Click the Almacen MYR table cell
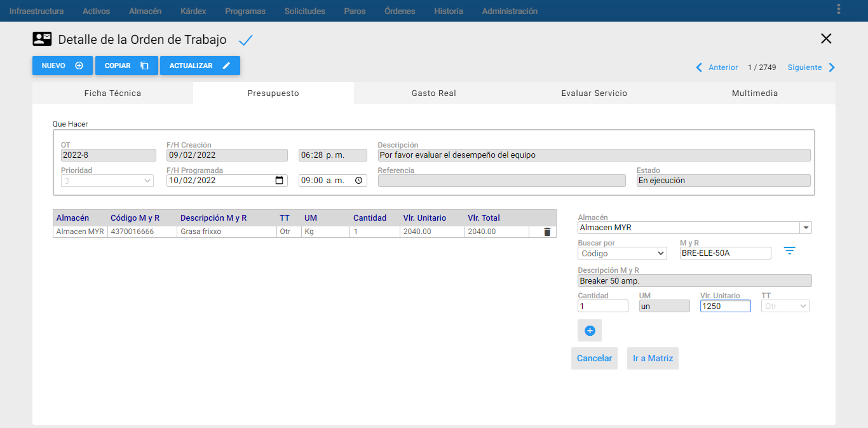The image size is (868, 428). pos(80,232)
